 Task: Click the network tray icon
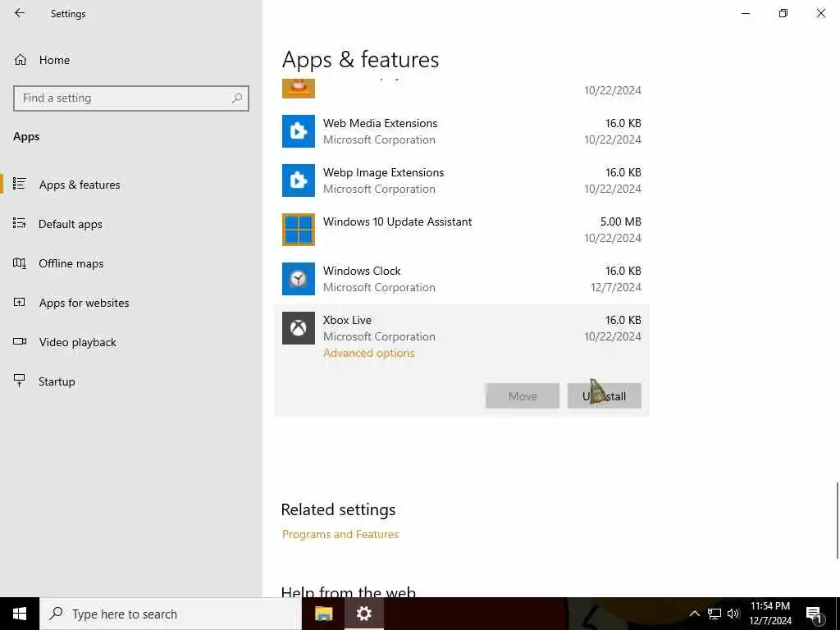(714, 614)
